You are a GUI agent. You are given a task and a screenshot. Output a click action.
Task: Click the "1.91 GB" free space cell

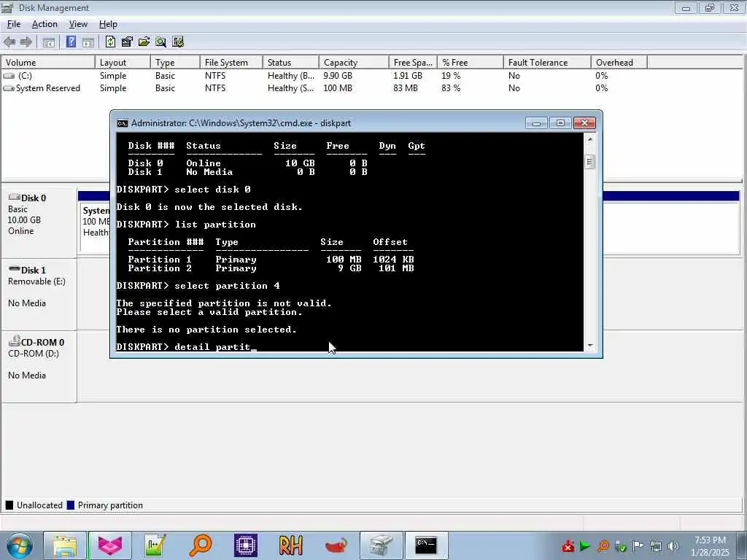408,76
